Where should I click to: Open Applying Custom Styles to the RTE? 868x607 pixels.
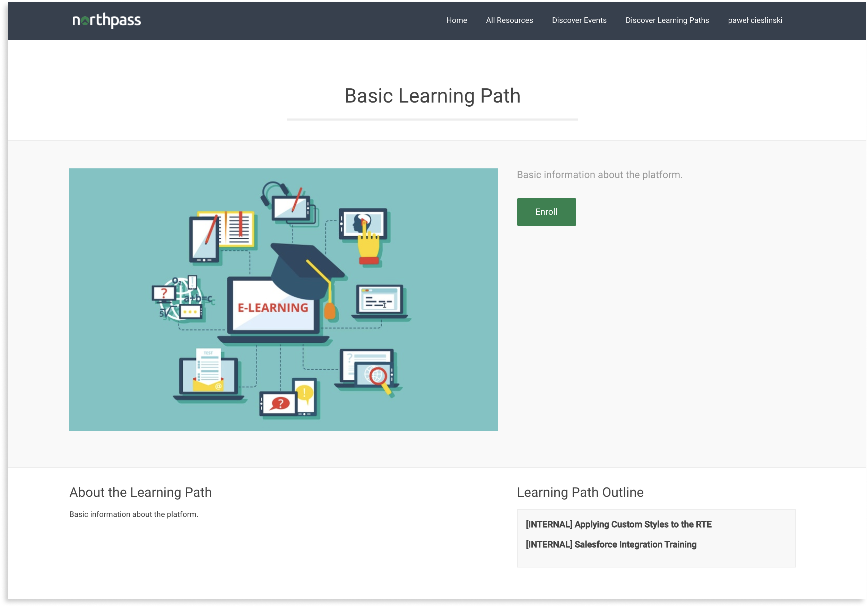point(618,524)
